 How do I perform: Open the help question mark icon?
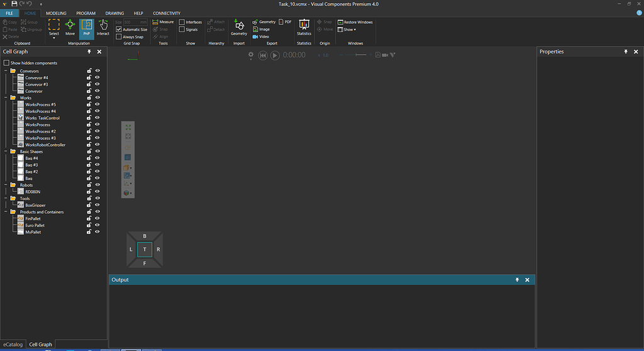(x=639, y=13)
